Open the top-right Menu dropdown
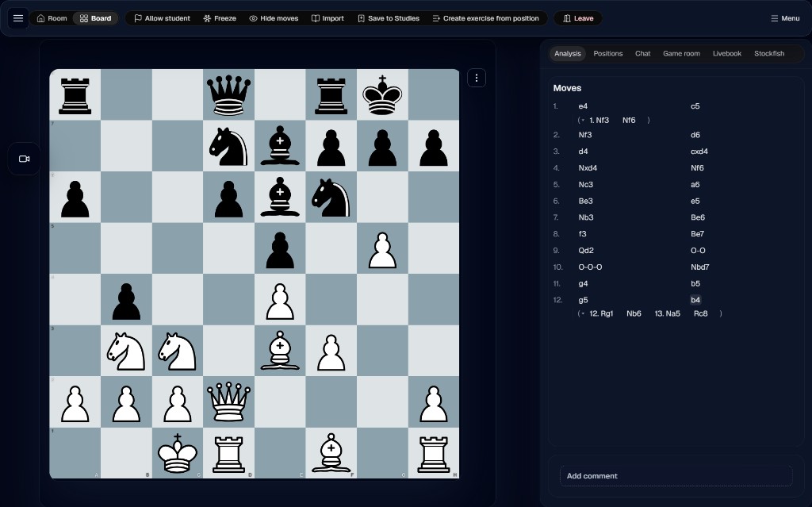Image resolution: width=812 pixels, height=507 pixels. tap(785, 18)
